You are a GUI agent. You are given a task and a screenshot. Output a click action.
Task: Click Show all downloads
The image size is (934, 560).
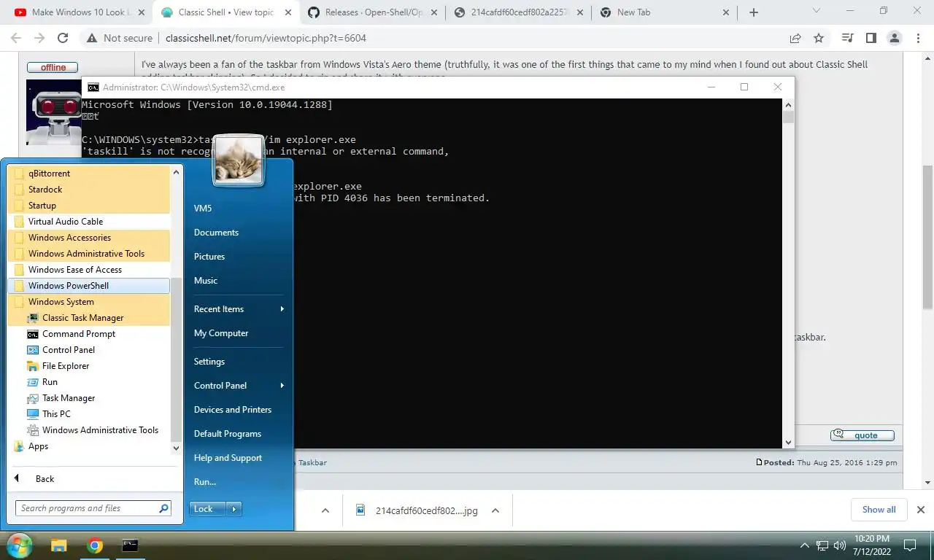[879, 510]
